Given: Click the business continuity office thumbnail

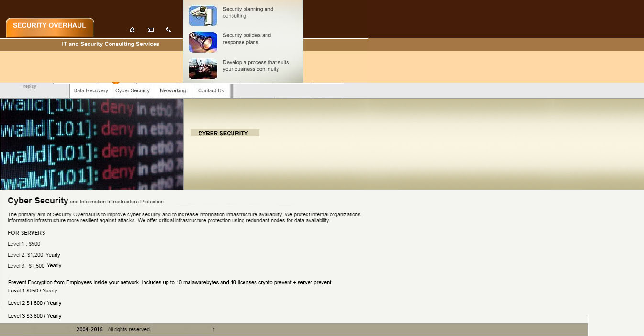Looking at the screenshot, I should (x=203, y=68).
